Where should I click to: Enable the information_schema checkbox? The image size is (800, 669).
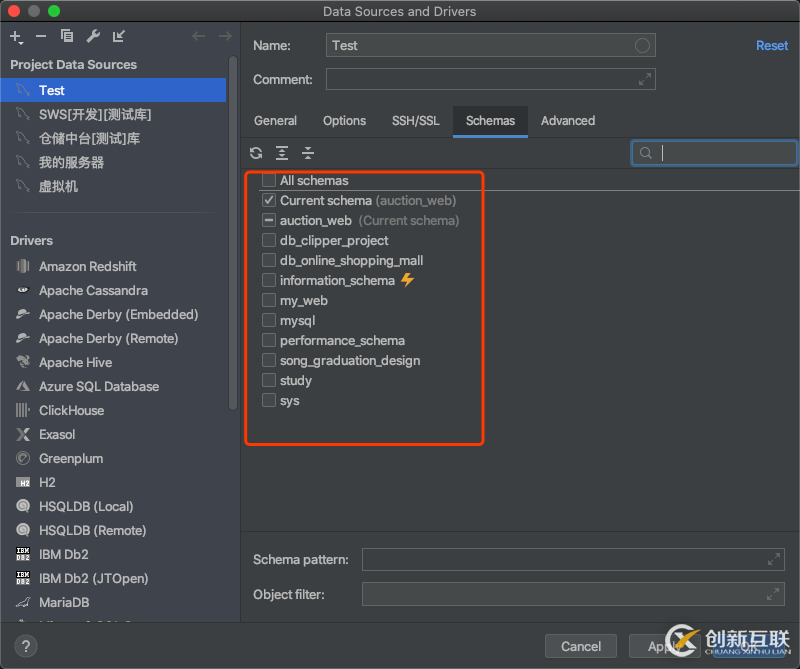tap(269, 280)
